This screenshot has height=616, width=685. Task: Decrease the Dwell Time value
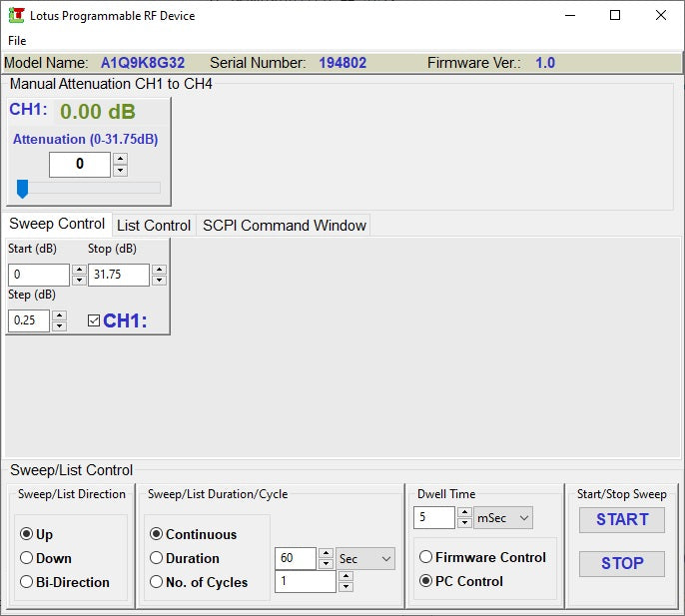tap(464, 523)
